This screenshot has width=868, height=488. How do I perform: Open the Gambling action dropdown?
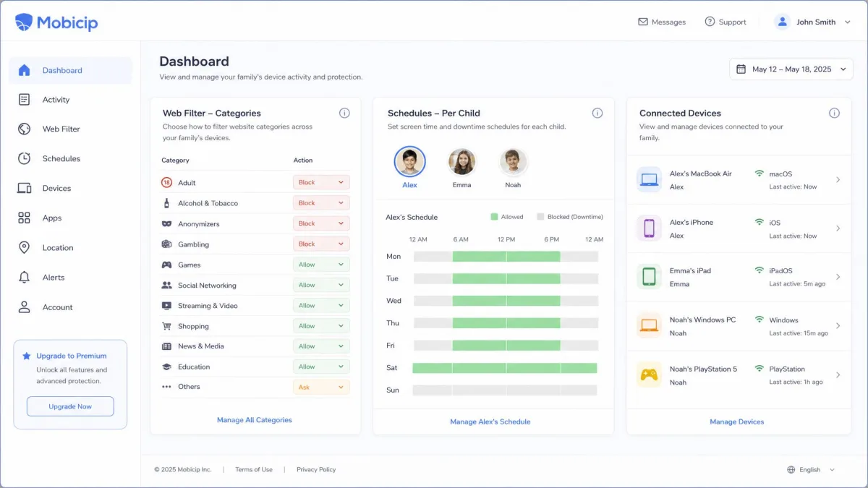[321, 244]
